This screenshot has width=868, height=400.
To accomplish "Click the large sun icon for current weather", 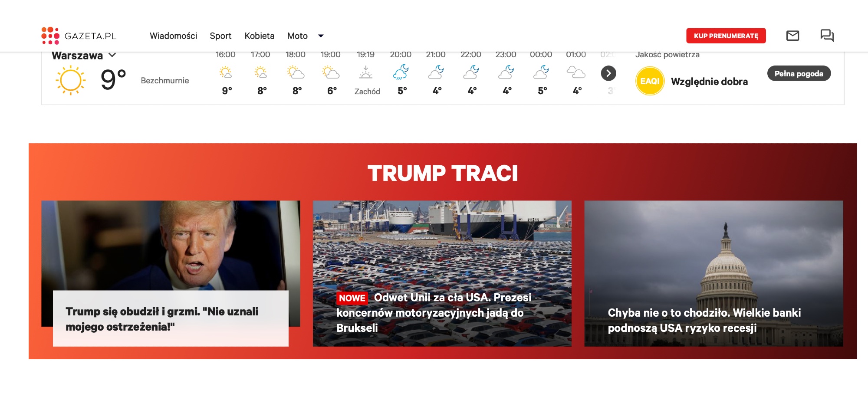I will pyautogui.click(x=70, y=80).
